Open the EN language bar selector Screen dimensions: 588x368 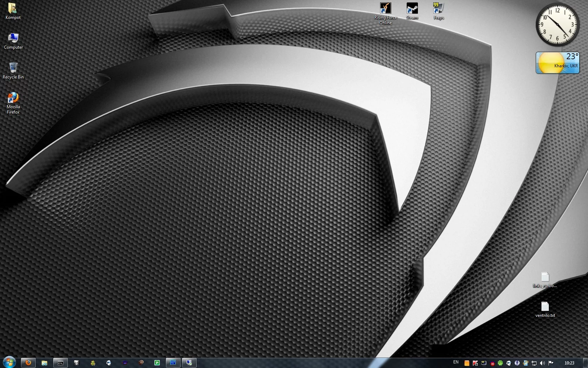click(x=456, y=362)
